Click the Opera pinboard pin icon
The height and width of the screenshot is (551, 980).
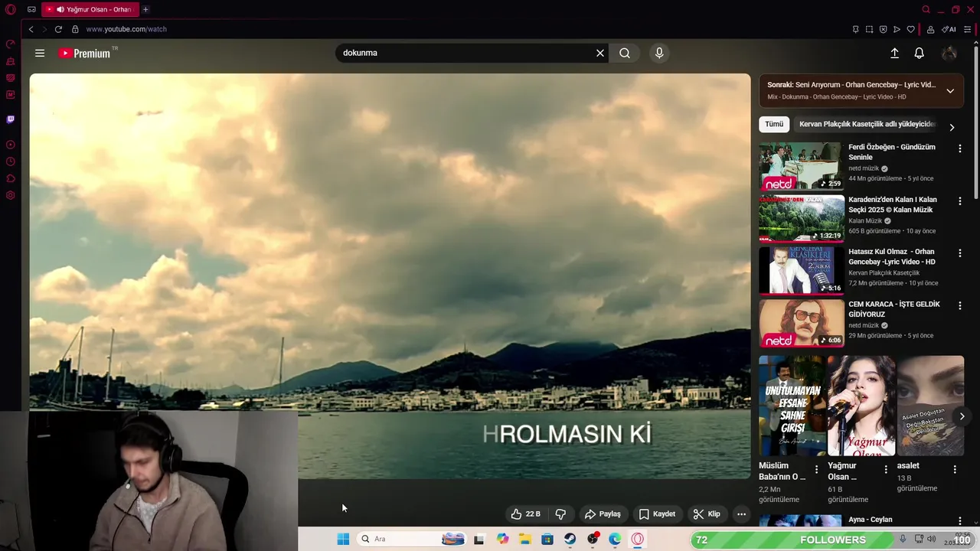point(855,29)
